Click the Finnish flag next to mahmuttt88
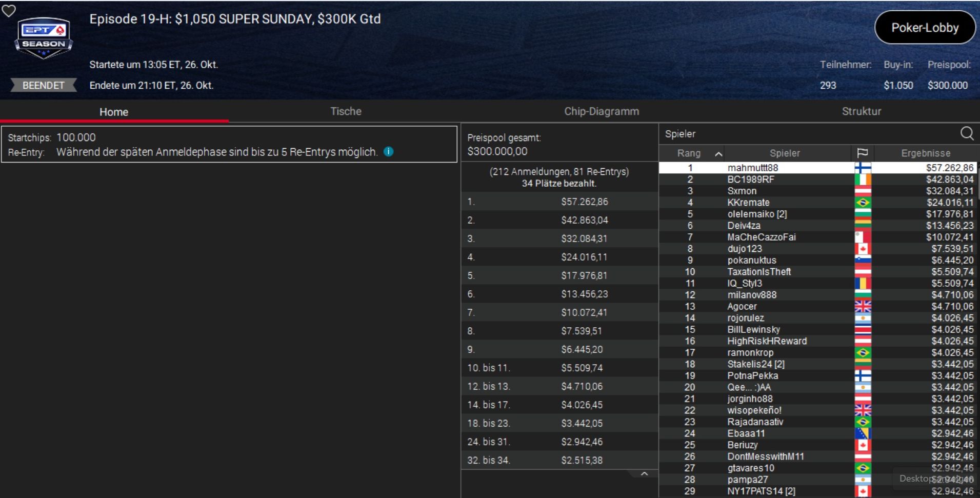The width and height of the screenshot is (980, 498). pyautogui.click(x=863, y=168)
